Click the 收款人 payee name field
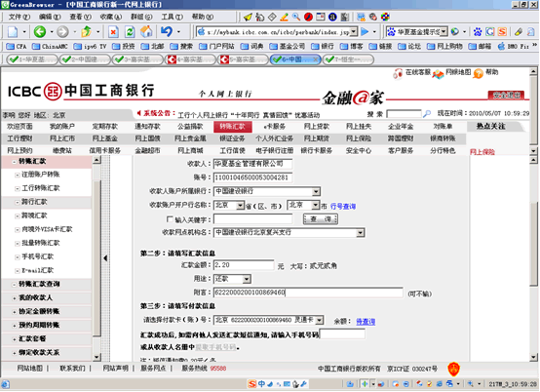This screenshot has height=392, width=540. (252, 164)
